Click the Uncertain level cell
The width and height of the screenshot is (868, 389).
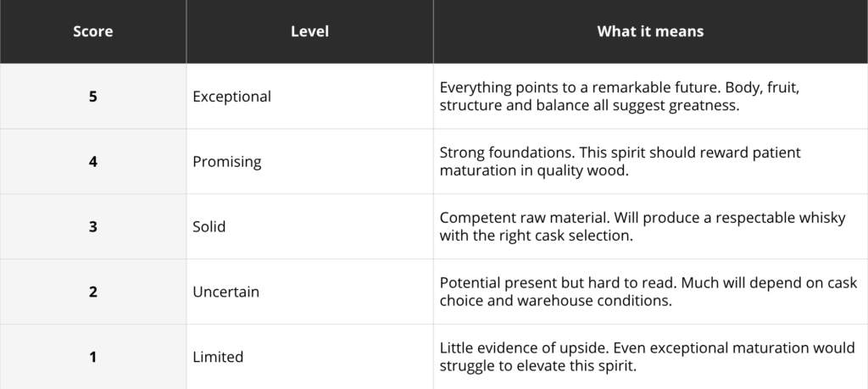pos(310,292)
